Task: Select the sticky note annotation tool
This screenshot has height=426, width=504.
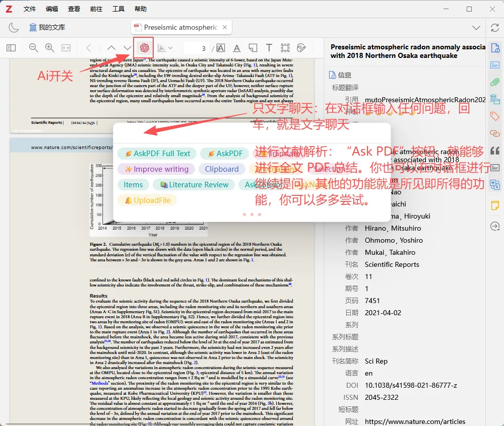Action: click(253, 48)
